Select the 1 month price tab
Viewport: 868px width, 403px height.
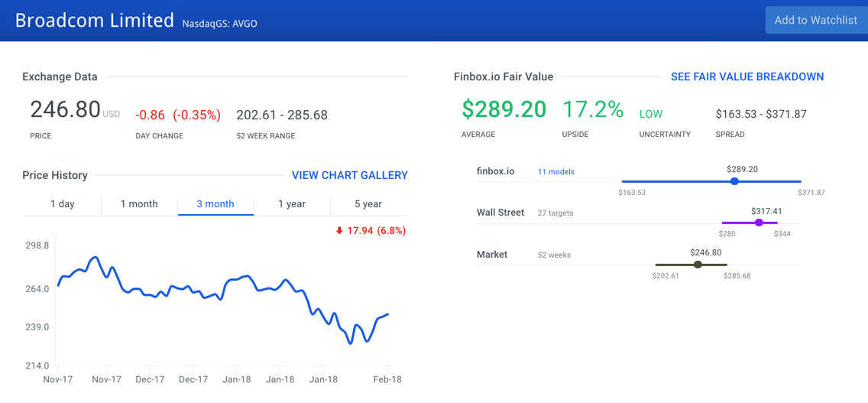coord(139,204)
